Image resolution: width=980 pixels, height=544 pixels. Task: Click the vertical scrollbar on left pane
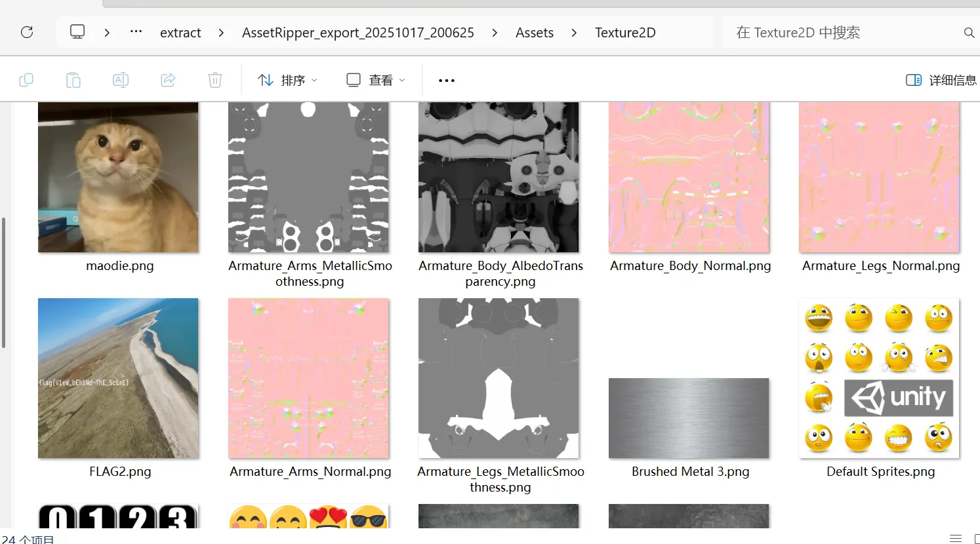click(4, 282)
